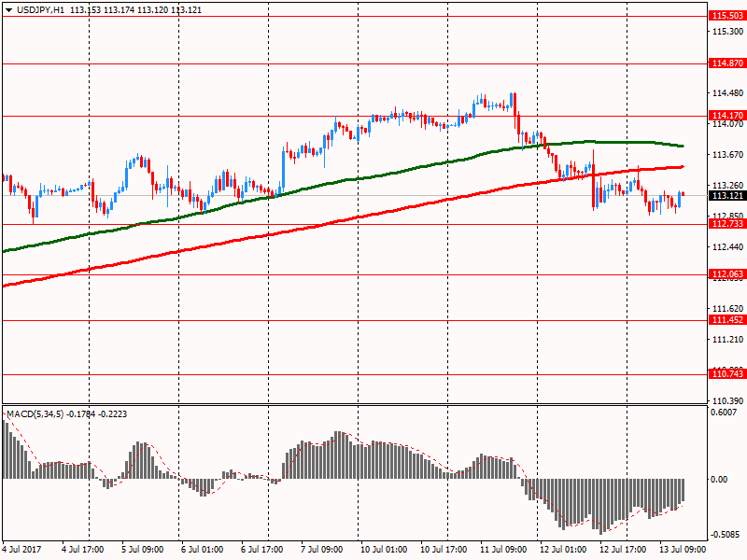The width and height of the screenshot is (747, 560).
Task: Select the 114.870 level price label
Action: tap(727, 63)
